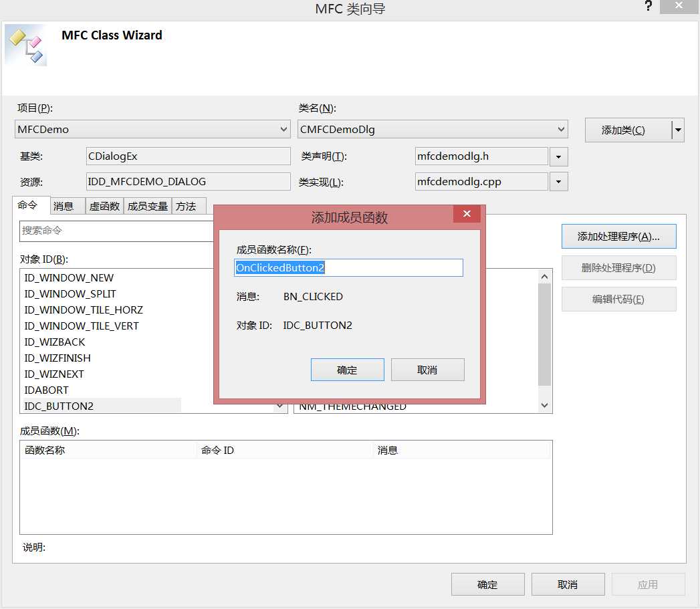This screenshot has height=609, width=700.
Task: Confirm with 确定 in 添加成员函数 dialog
Action: (x=347, y=370)
